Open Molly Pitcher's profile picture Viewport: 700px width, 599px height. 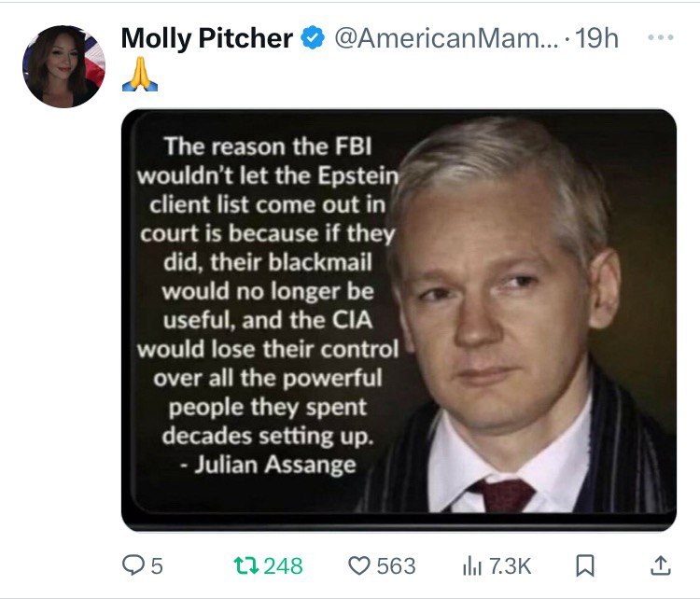tap(63, 66)
